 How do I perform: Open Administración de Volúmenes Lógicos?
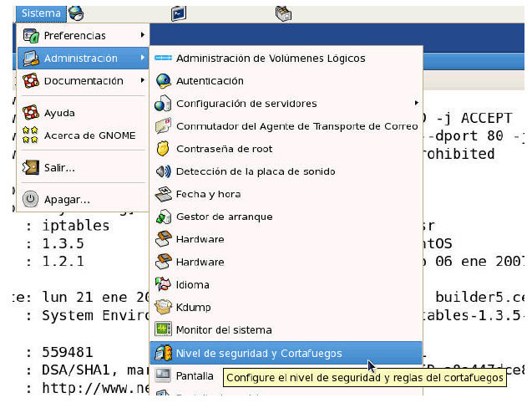(270, 59)
